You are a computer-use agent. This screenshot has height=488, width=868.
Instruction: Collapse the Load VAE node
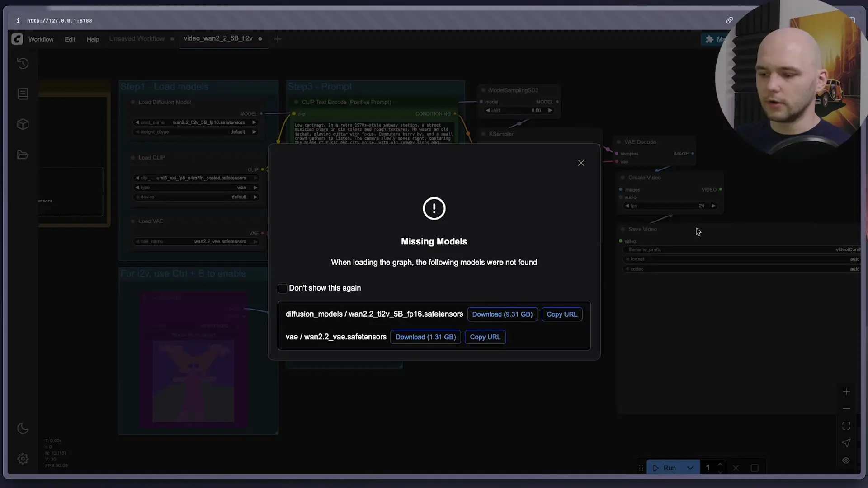(x=133, y=221)
